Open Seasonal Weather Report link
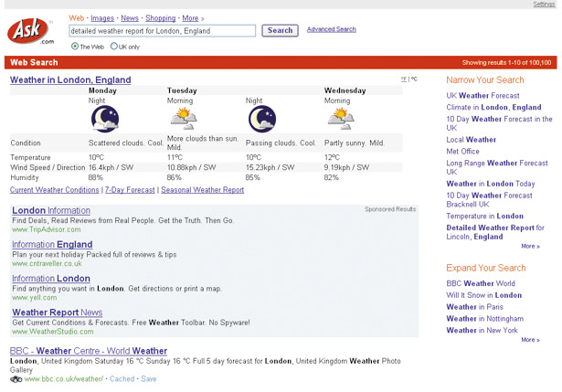 (203, 190)
